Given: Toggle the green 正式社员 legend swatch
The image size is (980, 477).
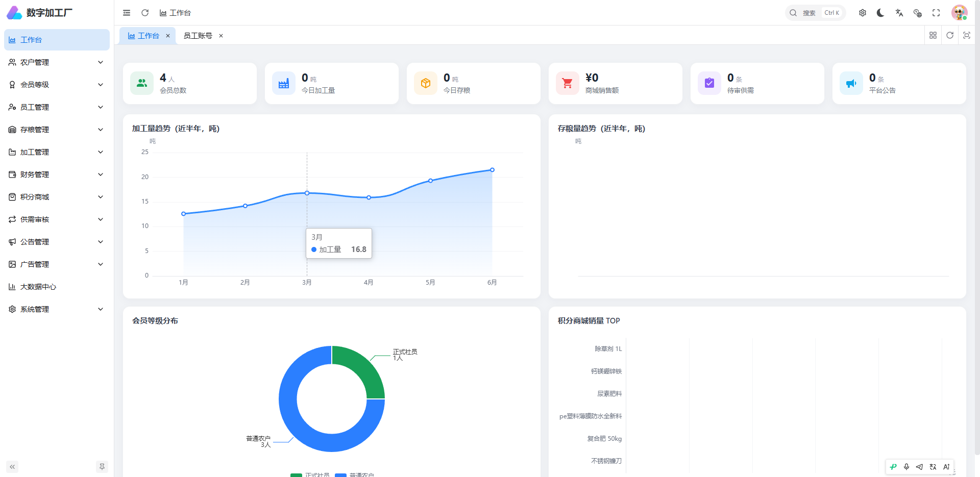Looking at the screenshot, I should pyautogui.click(x=296, y=475).
